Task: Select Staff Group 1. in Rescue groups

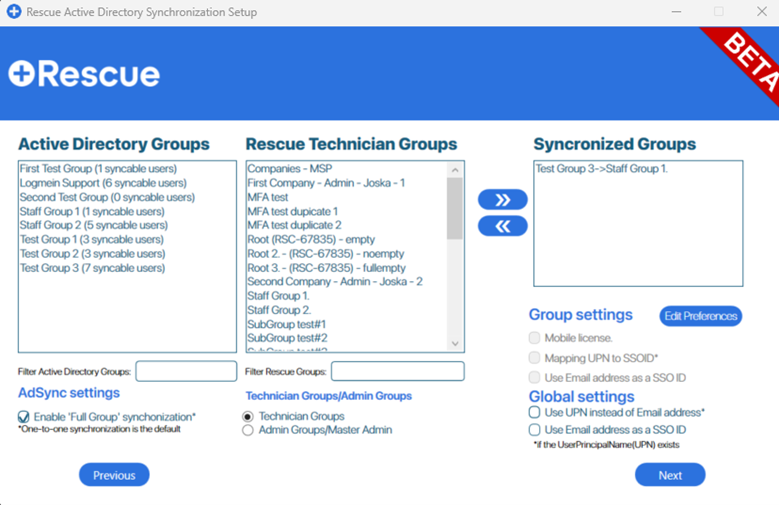Action: [279, 296]
